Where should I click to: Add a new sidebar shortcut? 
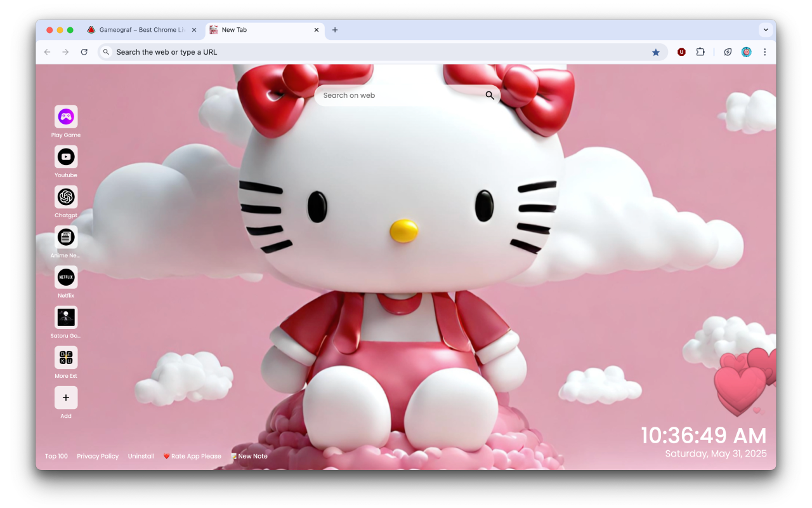(x=66, y=398)
